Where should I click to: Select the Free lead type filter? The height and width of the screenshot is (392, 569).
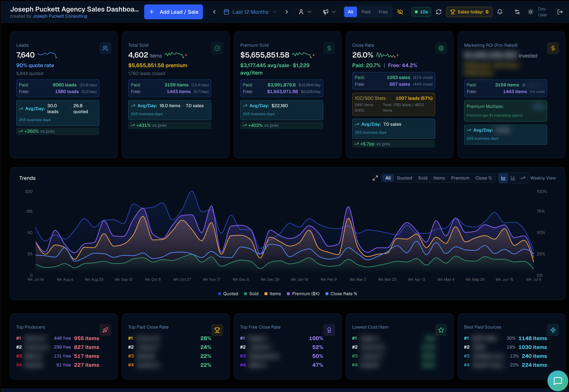point(383,12)
